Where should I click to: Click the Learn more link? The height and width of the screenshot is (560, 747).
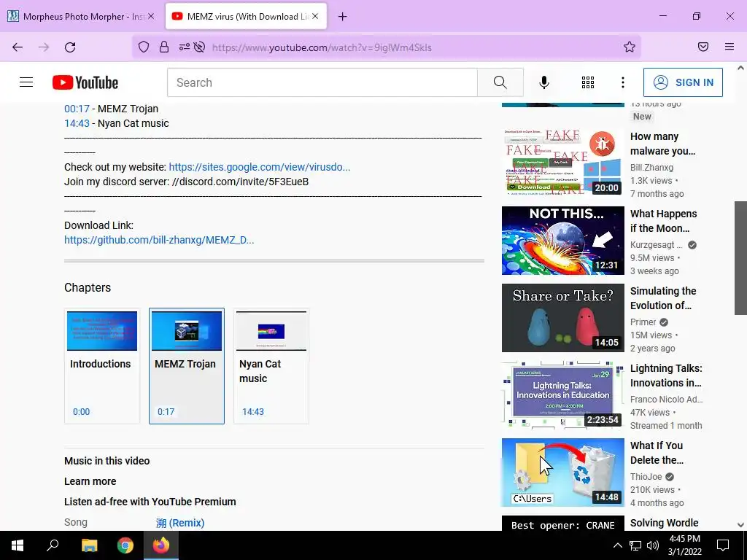tap(90, 481)
